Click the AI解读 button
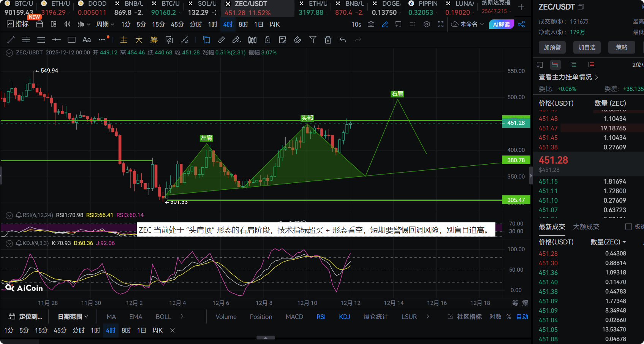This screenshot has height=344, width=644. (x=501, y=24)
